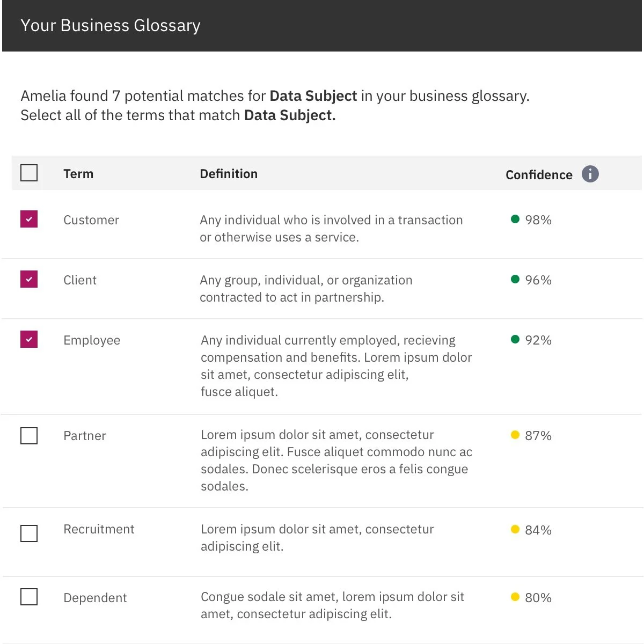Click the Confidence info icon
The height and width of the screenshot is (644, 644).
pyautogui.click(x=590, y=174)
